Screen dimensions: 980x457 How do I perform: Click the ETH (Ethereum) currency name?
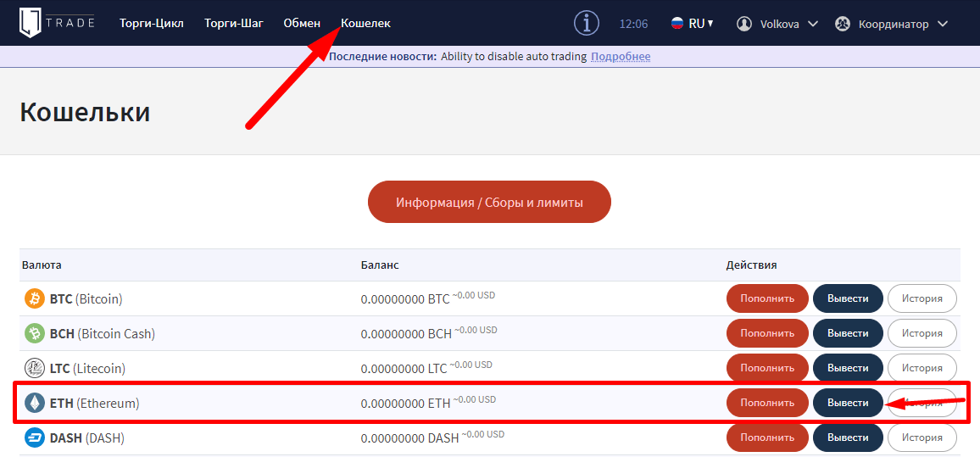pos(94,404)
